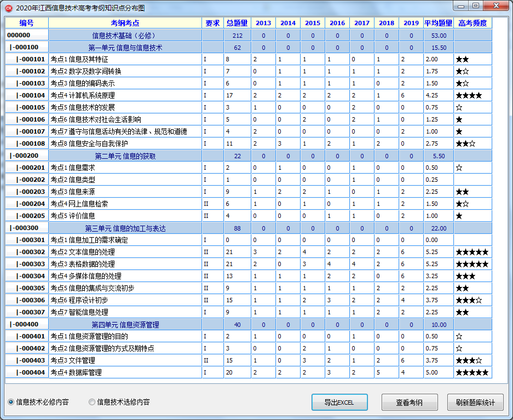Click the 编号 column header
513x420 pixels.
point(27,23)
